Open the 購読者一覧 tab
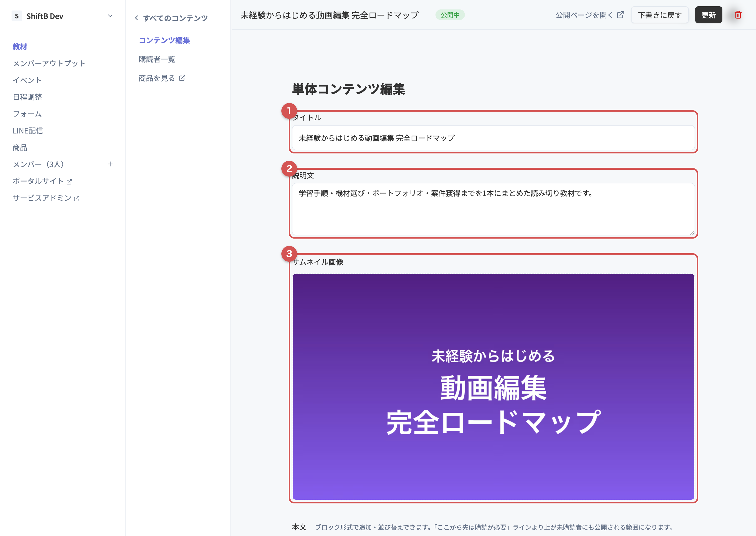Image resolution: width=756 pixels, height=536 pixels. pyautogui.click(x=157, y=59)
